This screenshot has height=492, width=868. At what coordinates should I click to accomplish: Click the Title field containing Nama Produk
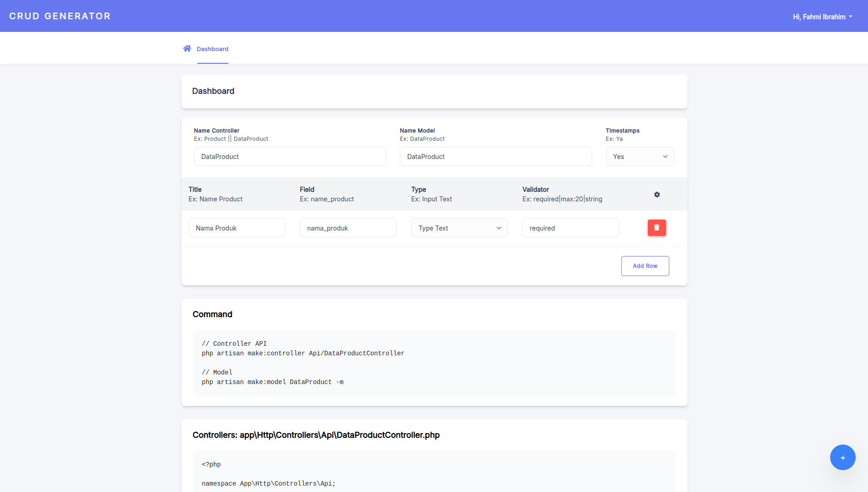pyautogui.click(x=237, y=228)
